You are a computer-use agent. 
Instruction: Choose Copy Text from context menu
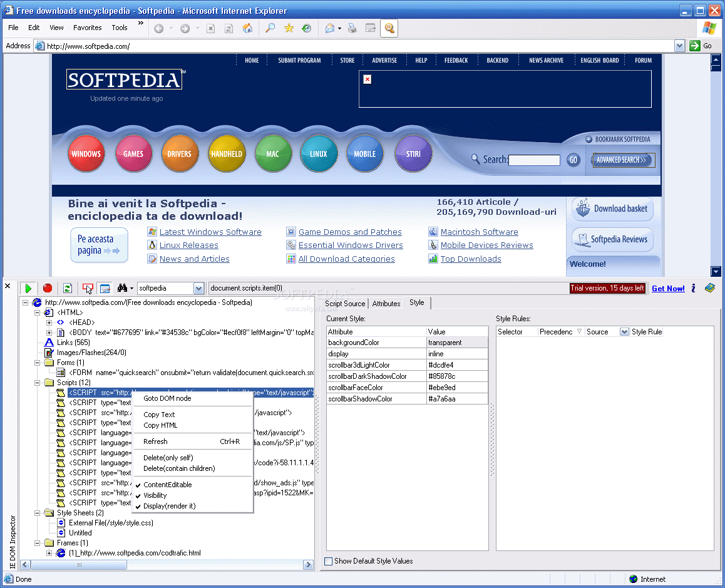(193, 415)
